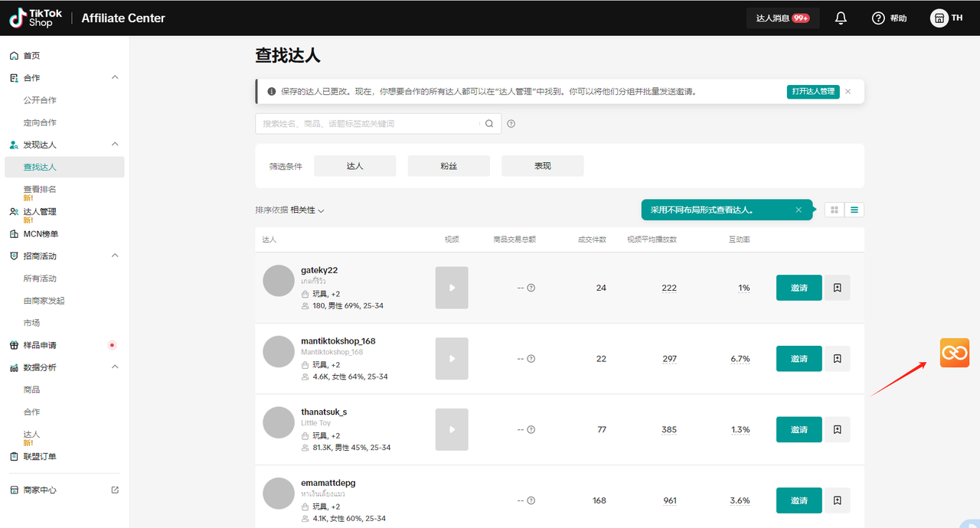Image resolution: width=980 pixels, height=528 pixels.
Task: Switch to list layout view
Action: 854,210
